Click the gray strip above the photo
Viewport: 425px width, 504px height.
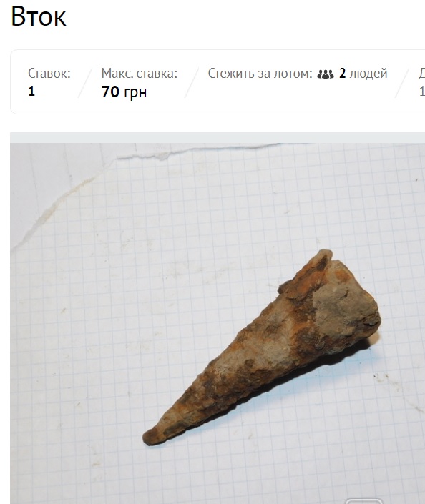[218, 137]
